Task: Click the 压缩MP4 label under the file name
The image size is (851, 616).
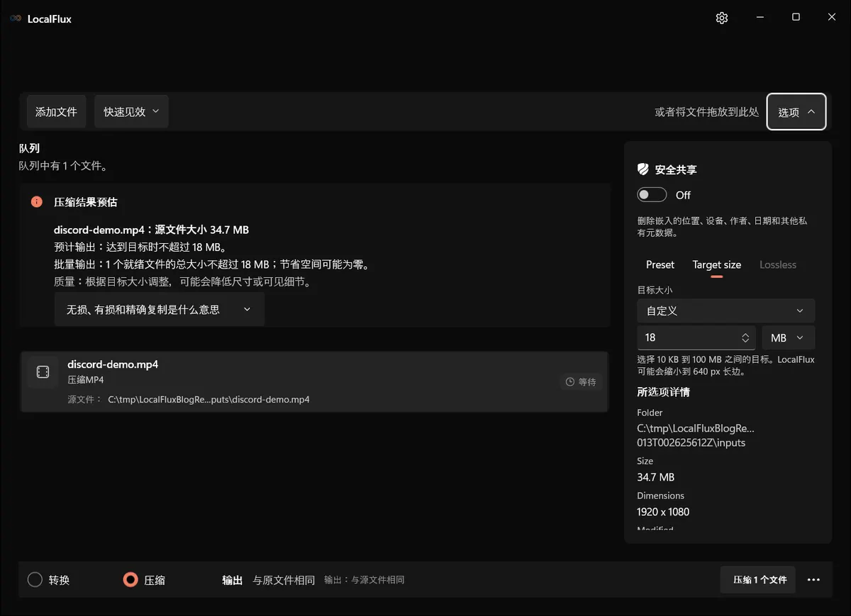Action: 86,380
